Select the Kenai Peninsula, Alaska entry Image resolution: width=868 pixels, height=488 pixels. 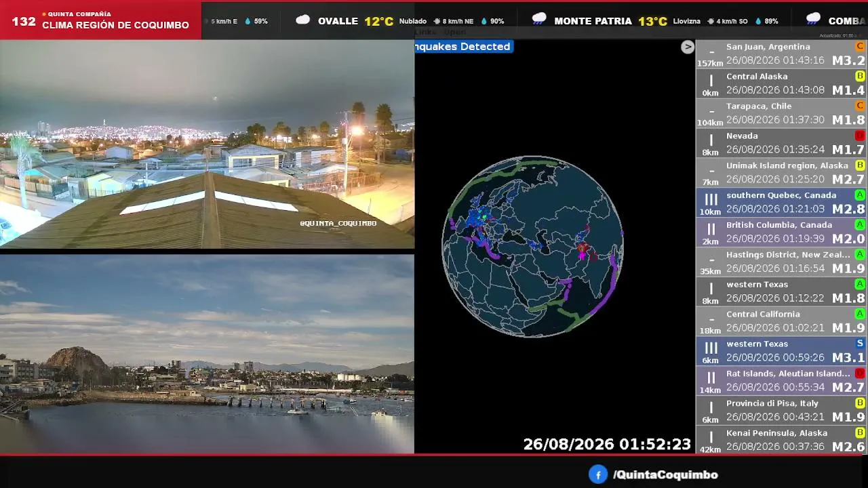(781, 441)
